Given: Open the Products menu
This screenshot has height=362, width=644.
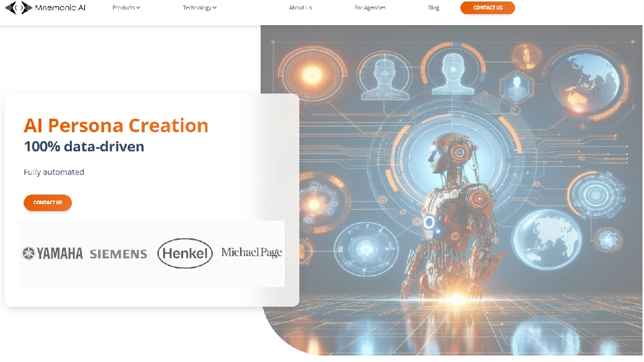Looking at the screenshot, I should pyautogui.click(x=124, y=8).
